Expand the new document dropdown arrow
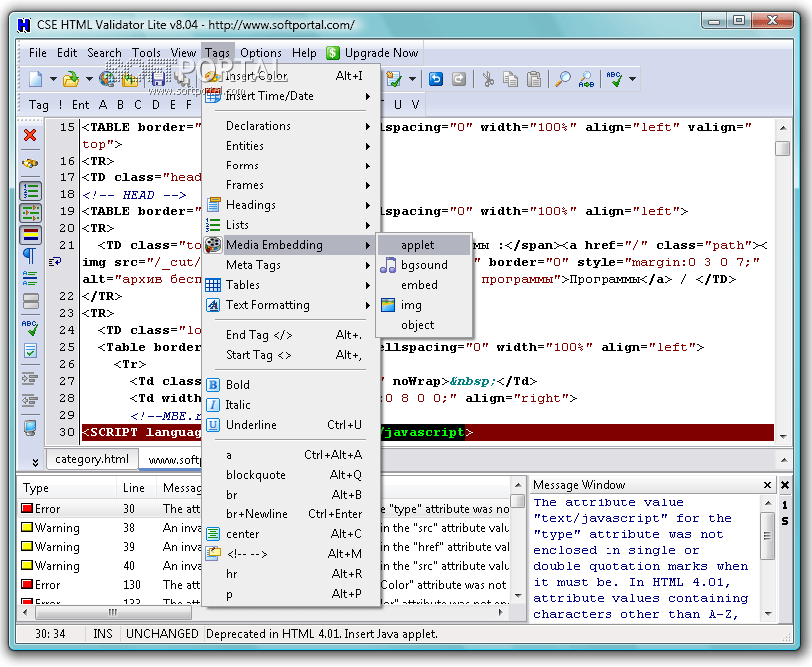This screenshot has height=667, width=812. 53,79
